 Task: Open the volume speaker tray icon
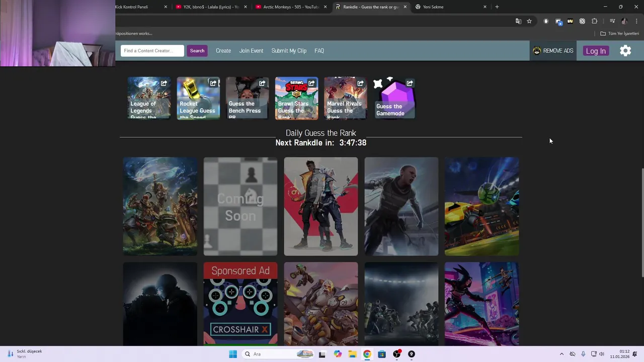[601, 354]
